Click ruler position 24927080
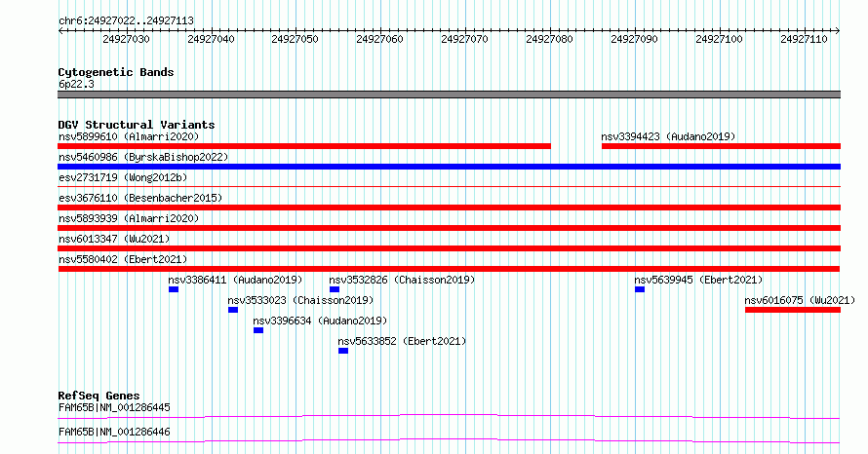Image resolution: width=868 pixels, height=454 pixels. 549,39
